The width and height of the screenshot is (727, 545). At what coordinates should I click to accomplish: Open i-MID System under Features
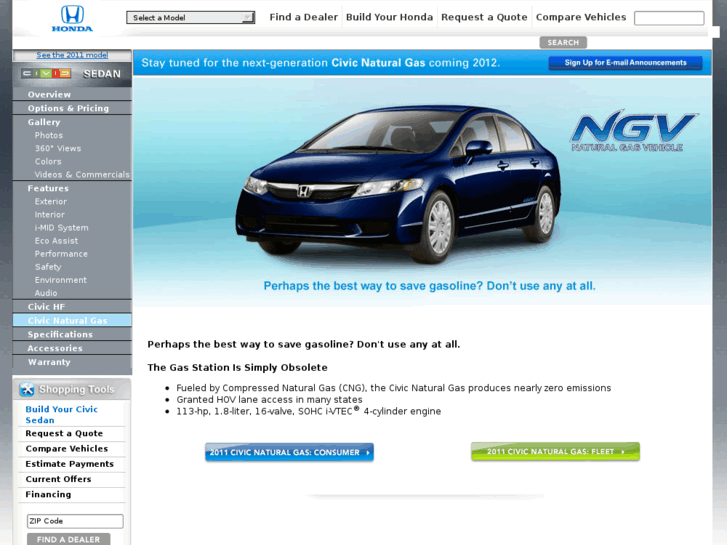[61, 228]
